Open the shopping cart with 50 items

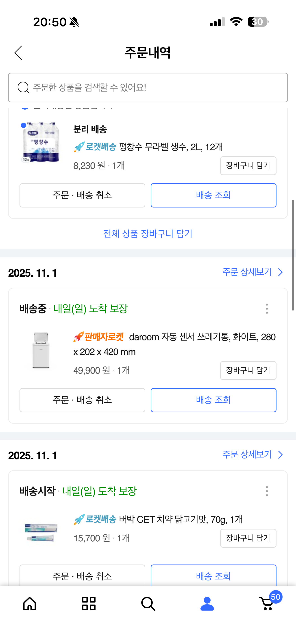(267, 604)
